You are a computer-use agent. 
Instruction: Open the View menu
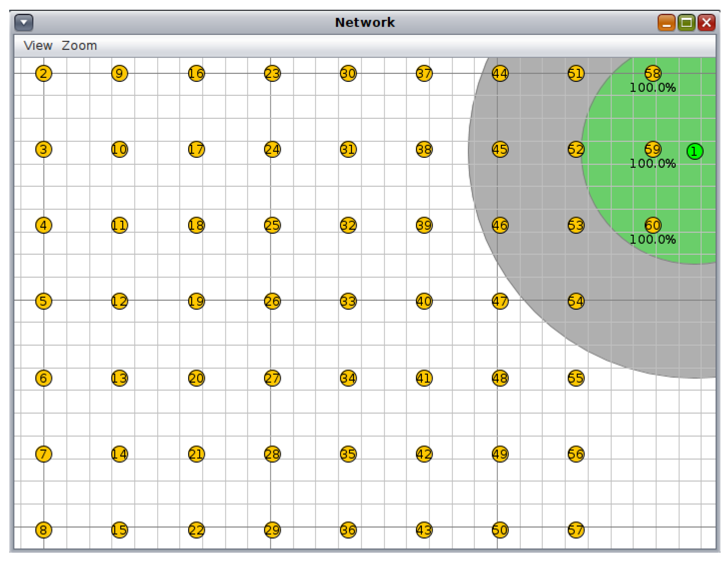pos(38,45)
